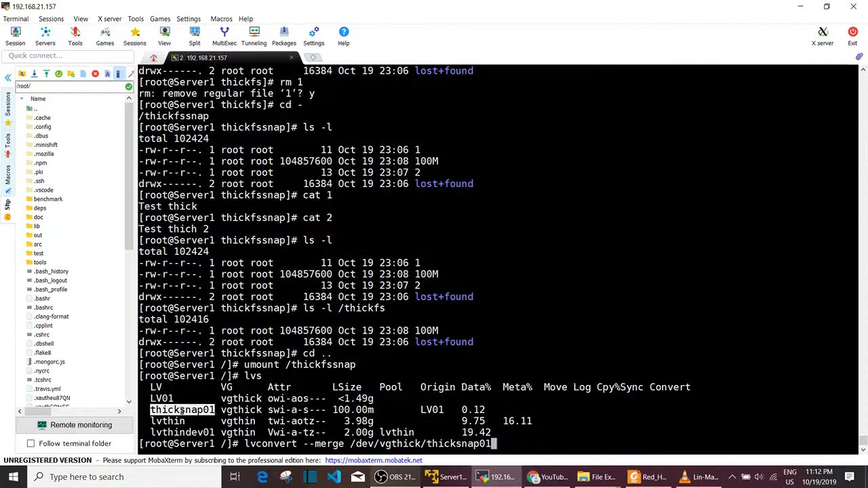The width and height of the screenshot is (868, 488).
Task: Open the Windows Start button
Action: click(14, 476)
